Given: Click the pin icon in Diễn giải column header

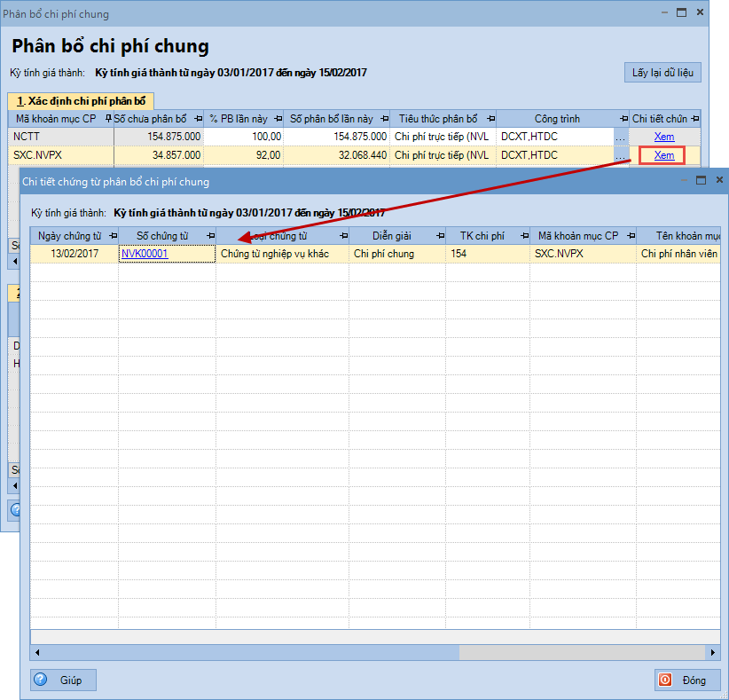Looking at the screenshot, I should (x=439, y=235).
